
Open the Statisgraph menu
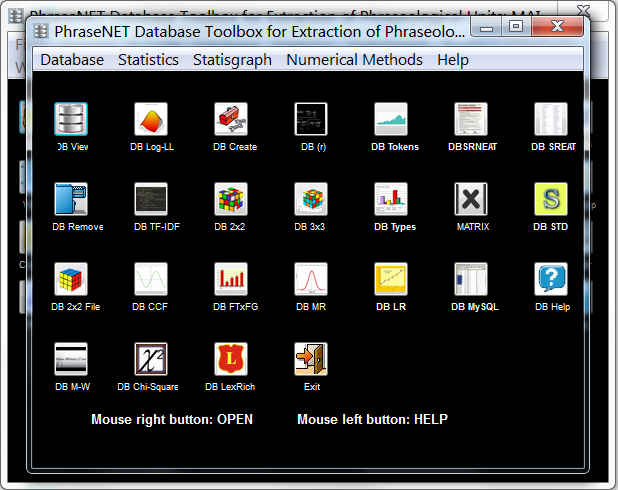[x=232, y=60]
